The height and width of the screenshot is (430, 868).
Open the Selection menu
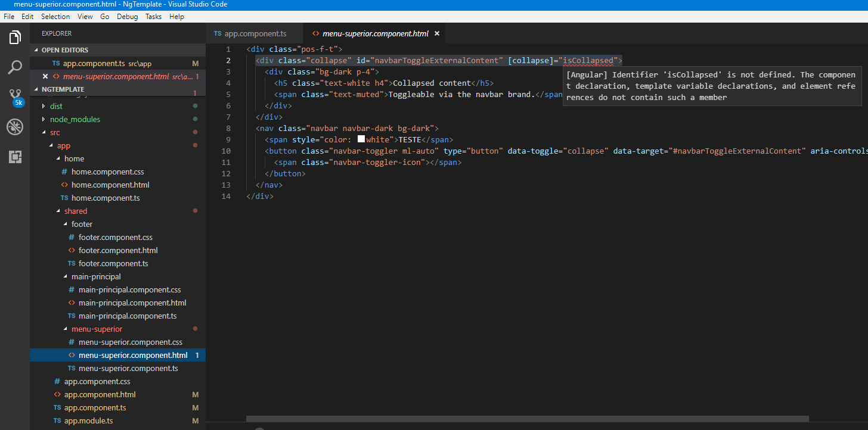(x=55, y=17)
